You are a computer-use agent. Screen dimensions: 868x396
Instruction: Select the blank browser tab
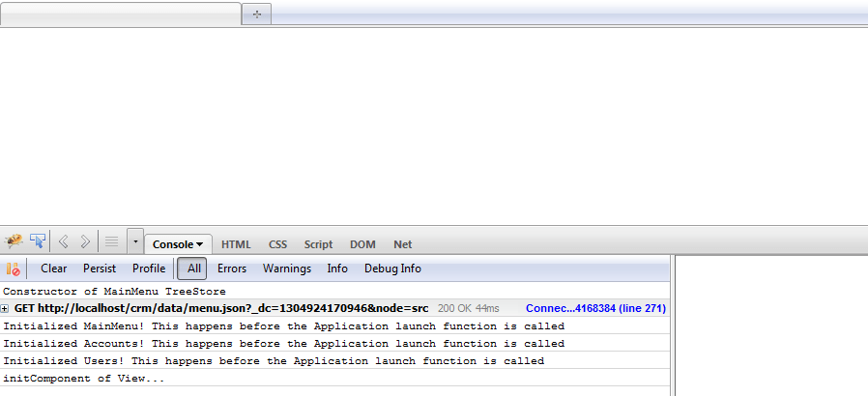pyautogui.click(x=121, y=14)
